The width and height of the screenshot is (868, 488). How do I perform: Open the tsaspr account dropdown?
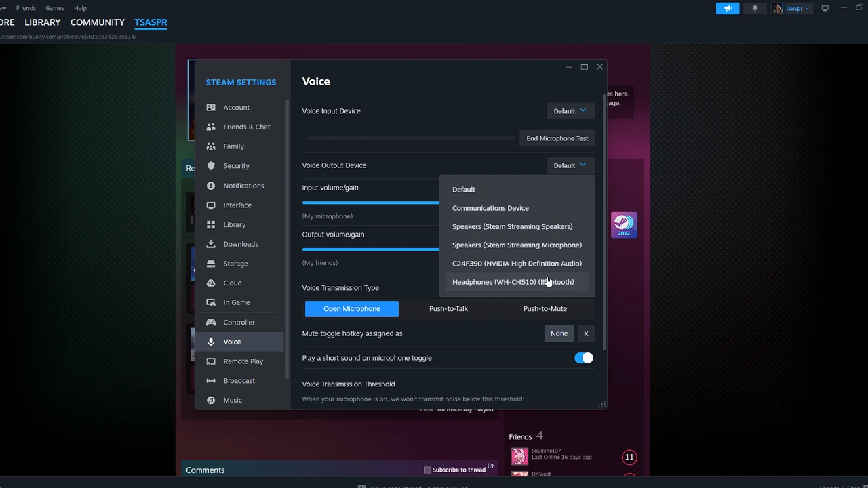coord(797,8)
